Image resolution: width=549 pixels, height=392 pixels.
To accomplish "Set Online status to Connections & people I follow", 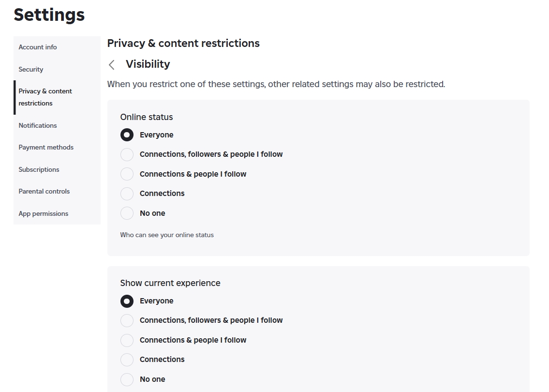I will [x=127, y=174].
